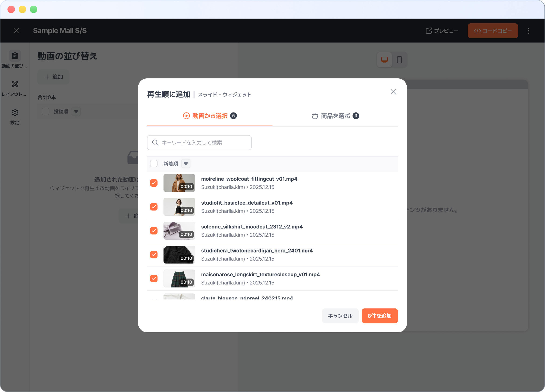Close the 再生順に追加 dialog with X
The image size is (545, 392).
(x=393, y=92)
